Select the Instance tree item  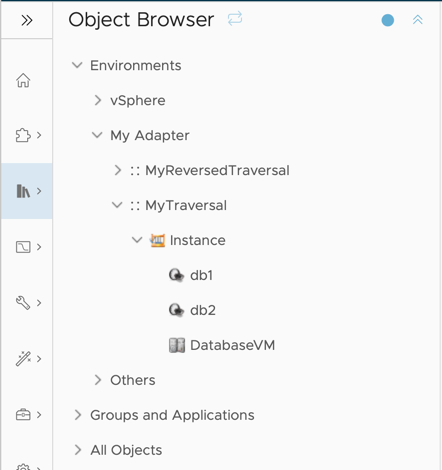pos(197,240)
